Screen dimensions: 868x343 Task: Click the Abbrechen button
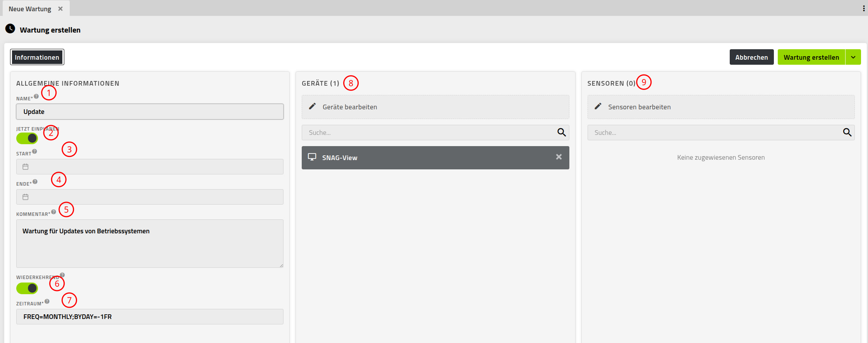[x=751, y=57]
